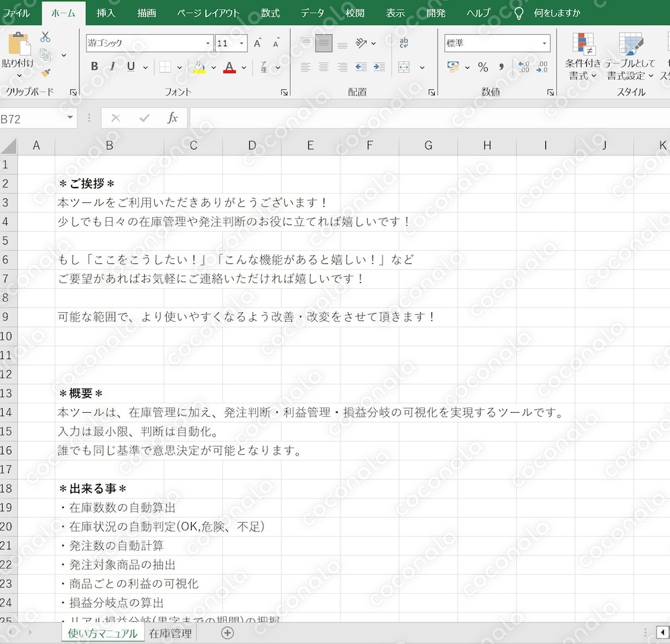Toggle the Middle Align button

(x=324, y=43)
